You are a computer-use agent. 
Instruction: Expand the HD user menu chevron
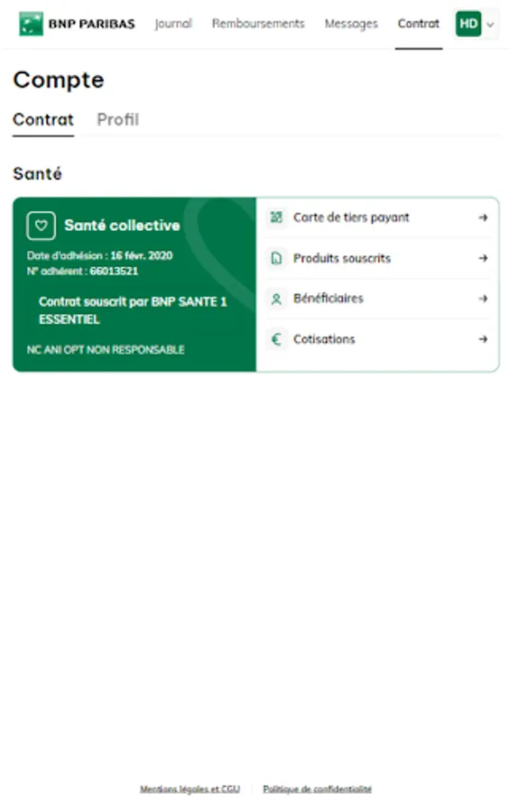(x=490, y=24)
